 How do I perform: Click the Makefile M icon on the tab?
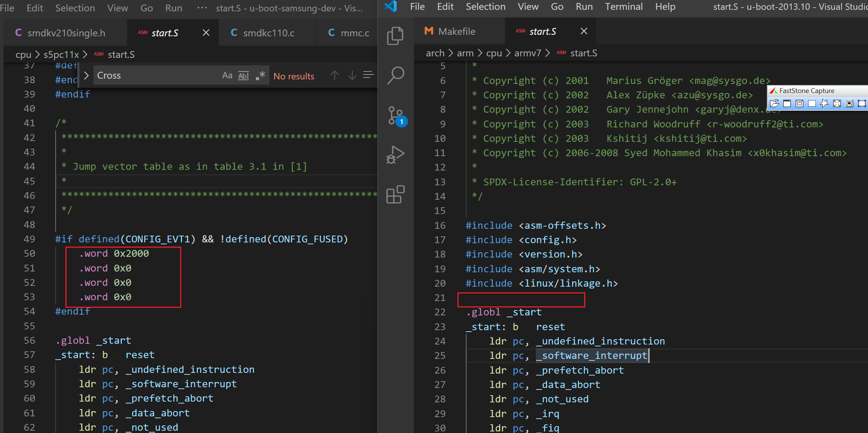[x=429, y=31]
